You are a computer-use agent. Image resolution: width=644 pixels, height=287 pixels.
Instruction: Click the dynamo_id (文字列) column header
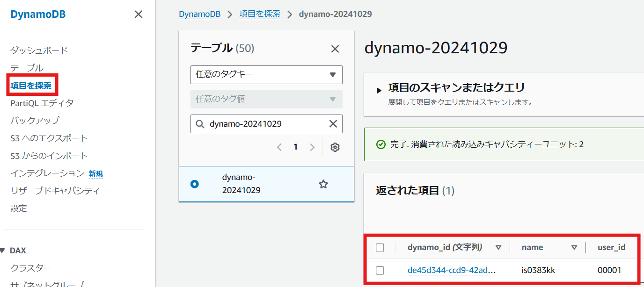click(x=445, y=247)
